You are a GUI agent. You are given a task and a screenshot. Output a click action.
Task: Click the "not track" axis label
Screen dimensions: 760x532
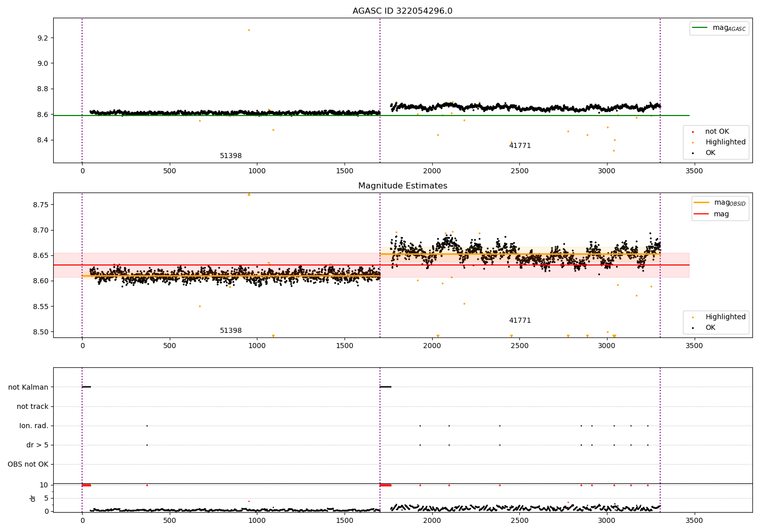point(32,406)
